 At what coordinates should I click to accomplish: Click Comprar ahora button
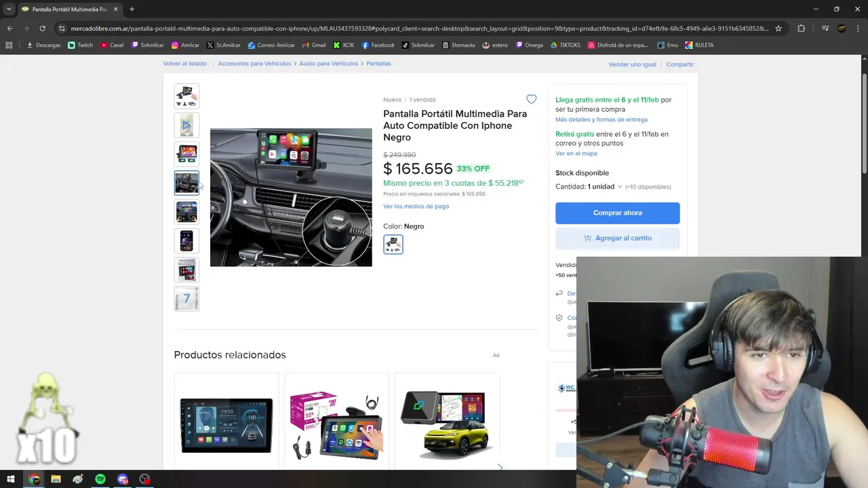click(x=617, y=213)
